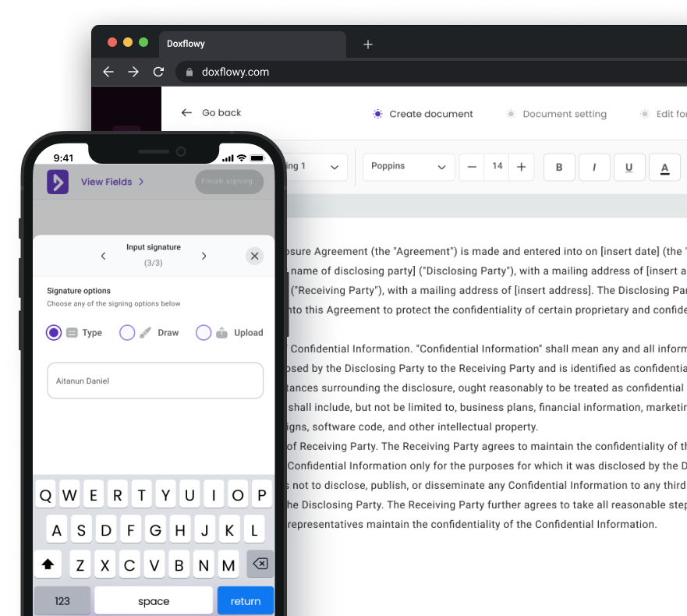
Task: Close the Input signature panel
Action: [x=254, y=256]
